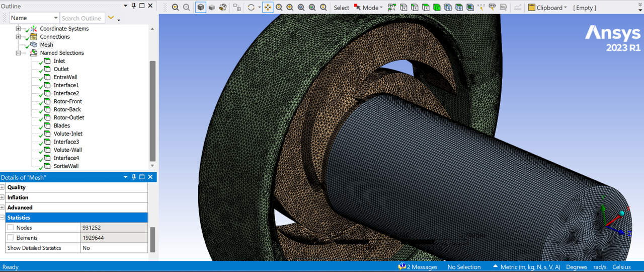Enable the Body selection filter
The width and height of the screenshot is (644, 272).
[x=437, y=8]
